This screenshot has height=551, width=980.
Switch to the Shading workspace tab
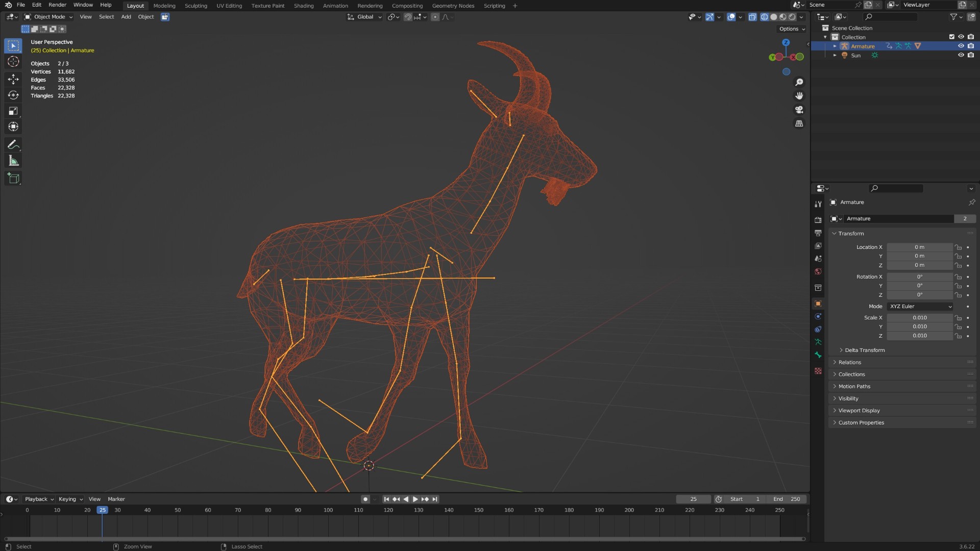304,6
